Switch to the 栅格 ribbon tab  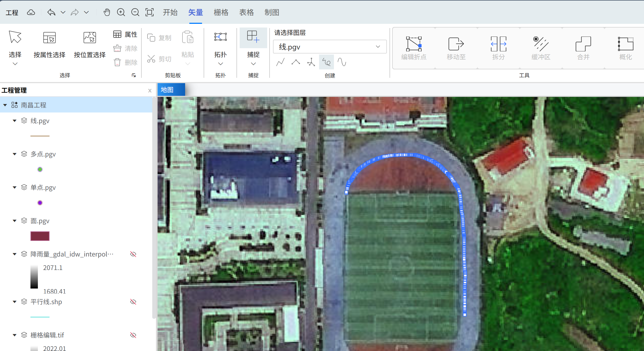coord(221,12)
